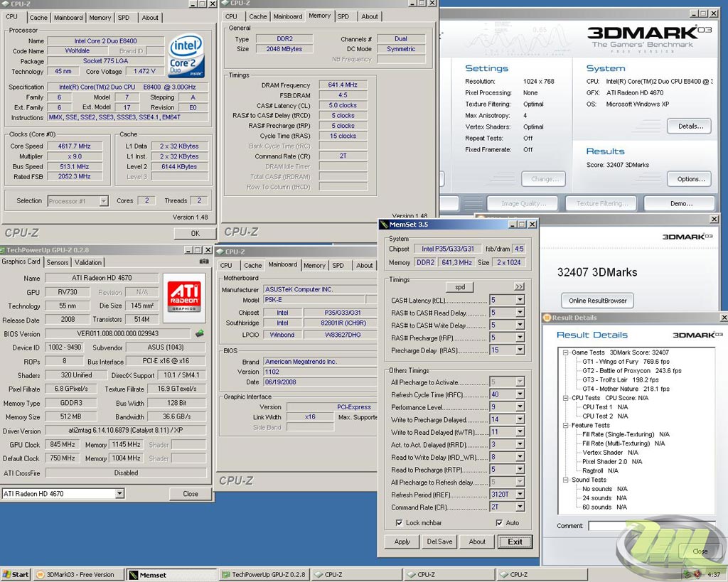728x582 pixels.
Task: Open About tab in CPU-Z Motherboard window
Action: (365, 266)
